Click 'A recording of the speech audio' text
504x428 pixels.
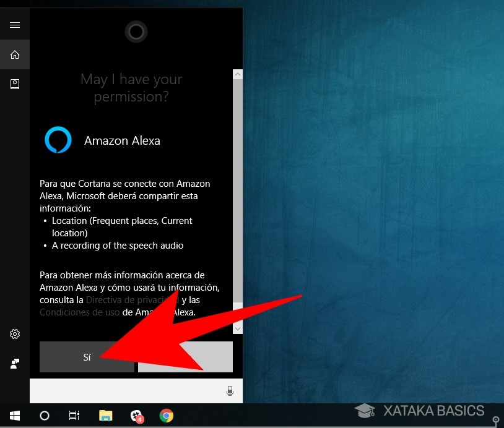pyautogui.click(x=118, y=246)
